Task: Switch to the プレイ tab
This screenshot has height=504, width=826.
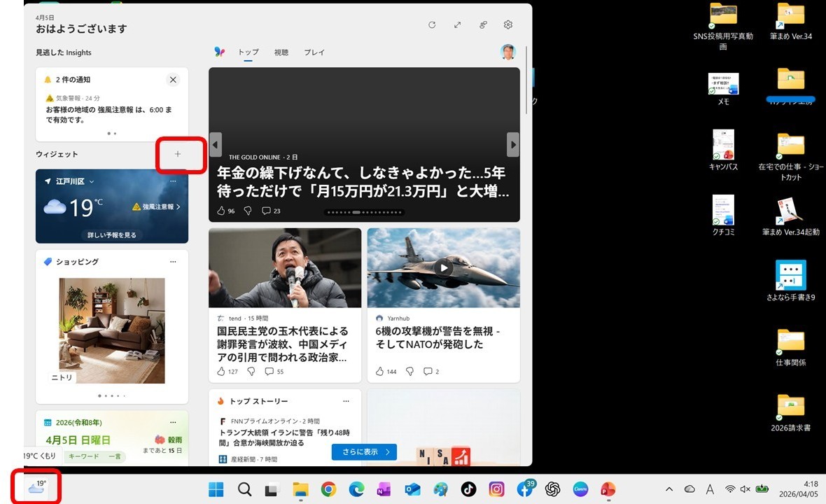Action: [x=314, y=52]
